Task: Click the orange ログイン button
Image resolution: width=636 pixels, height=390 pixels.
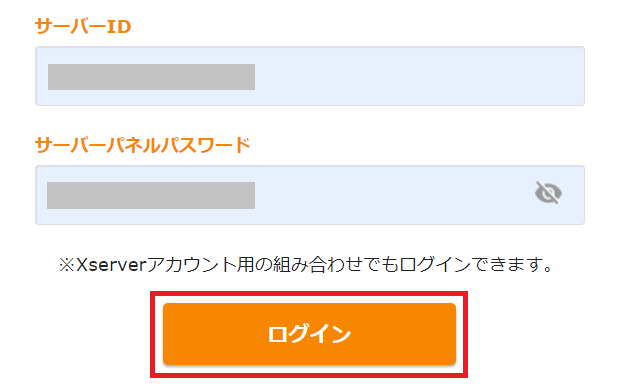Action: coord(309,334)
